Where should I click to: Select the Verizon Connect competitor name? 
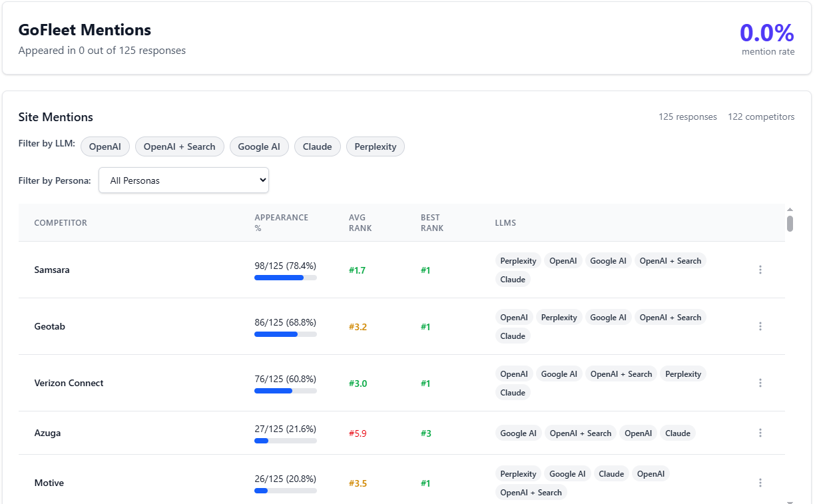tap(69, 383)
